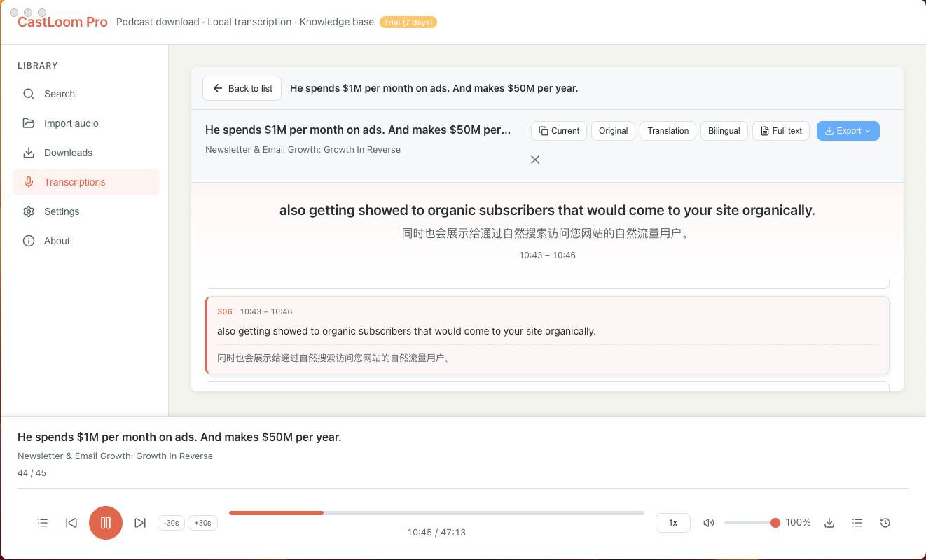Open the playback history icon
The height and width of the screenshot is (560, 926).
885,523
